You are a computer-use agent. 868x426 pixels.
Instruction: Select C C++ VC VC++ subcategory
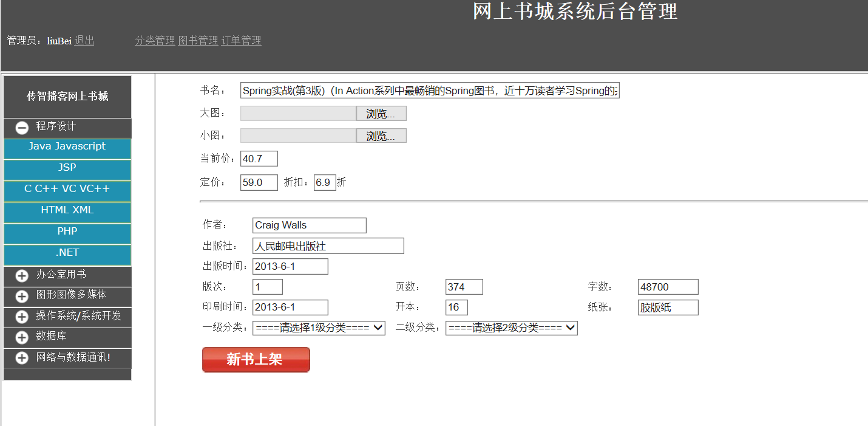(x=67, y=191)
